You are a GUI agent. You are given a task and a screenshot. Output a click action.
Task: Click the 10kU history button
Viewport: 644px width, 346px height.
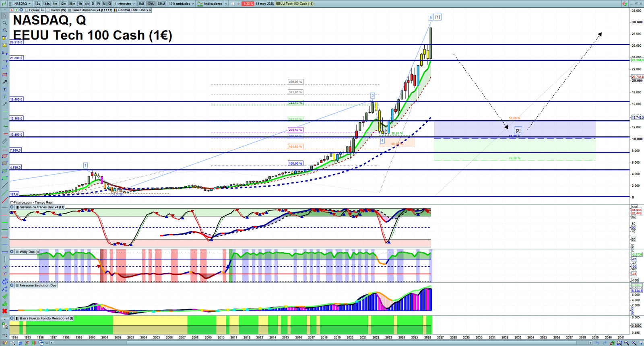click(151, 4)
